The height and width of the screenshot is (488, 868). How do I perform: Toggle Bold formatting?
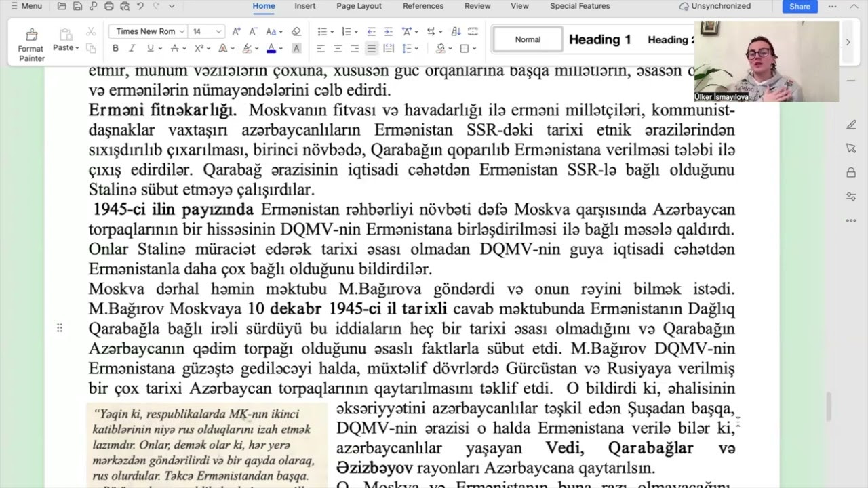tap(115, 48)
